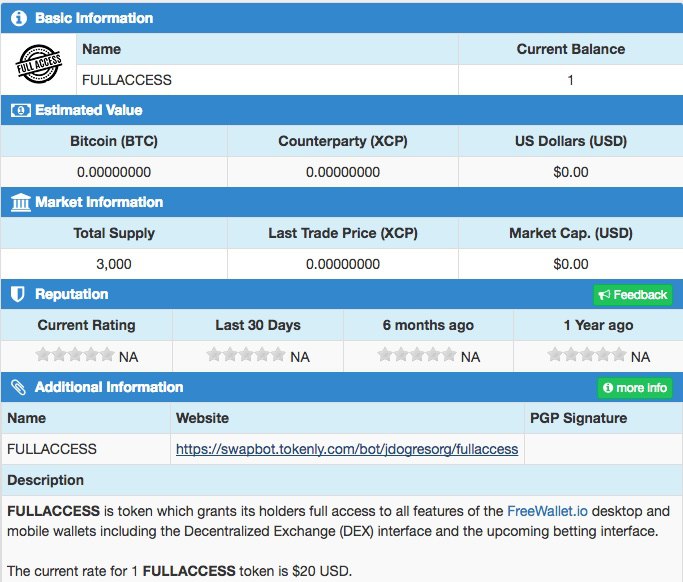The height and width of the screenshot is (582, 683).
Task: Click the Last 30 Days star rating
Action: point(246,355)
